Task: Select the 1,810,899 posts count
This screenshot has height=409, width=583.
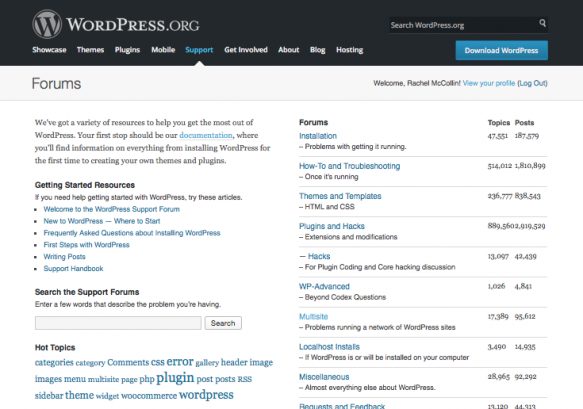Action: click(530, 166)
